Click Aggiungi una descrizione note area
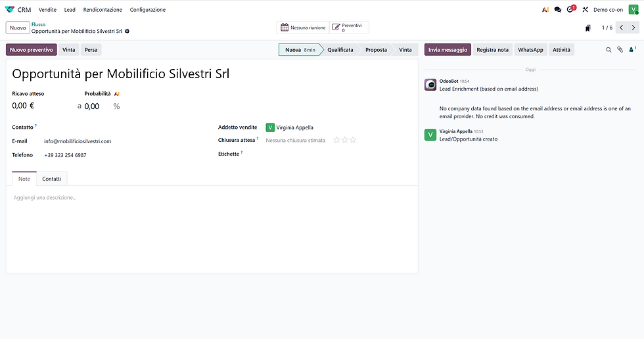Viewport: 644px width, 339px height. 45,197
